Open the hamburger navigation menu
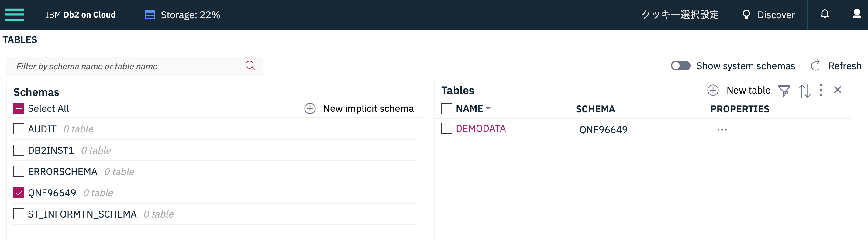This screenshot has height=240, width=868. coord(15,15)
